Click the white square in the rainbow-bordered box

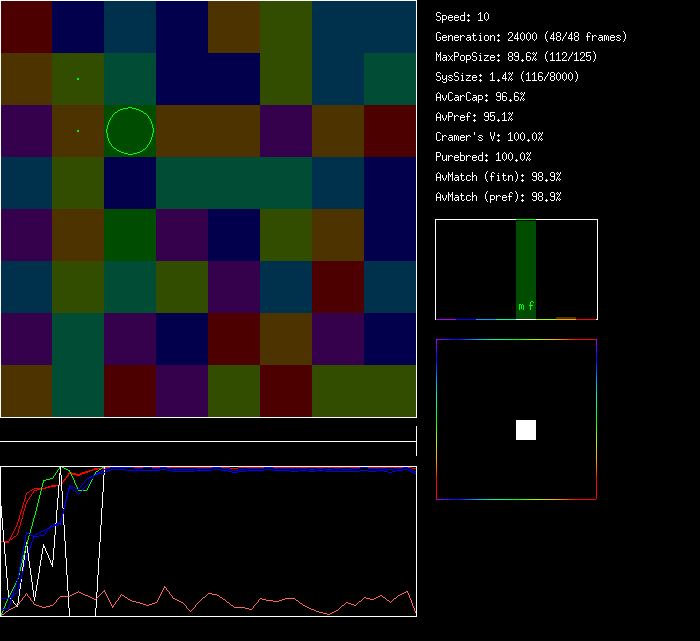tap(526, 430)
